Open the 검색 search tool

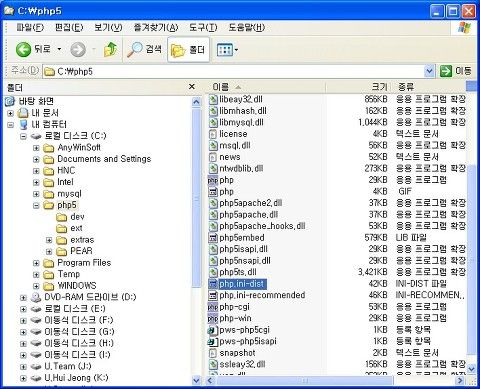click(144, 50)
